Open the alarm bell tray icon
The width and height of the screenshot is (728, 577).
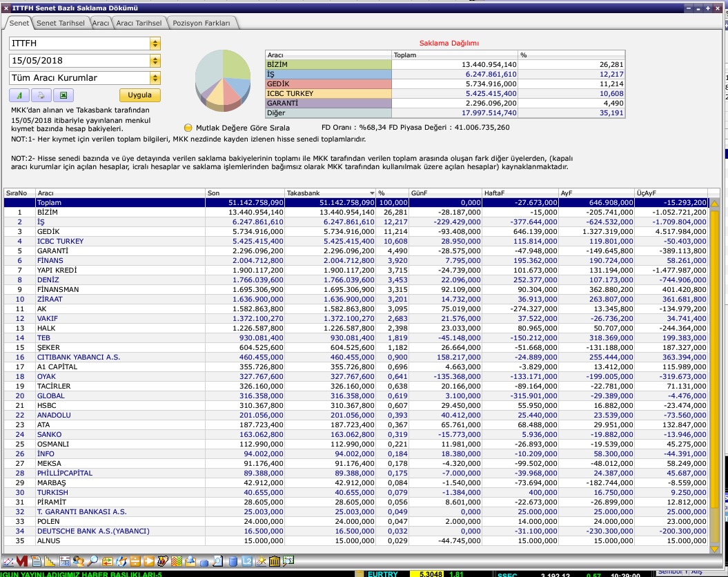click(190, 561)
